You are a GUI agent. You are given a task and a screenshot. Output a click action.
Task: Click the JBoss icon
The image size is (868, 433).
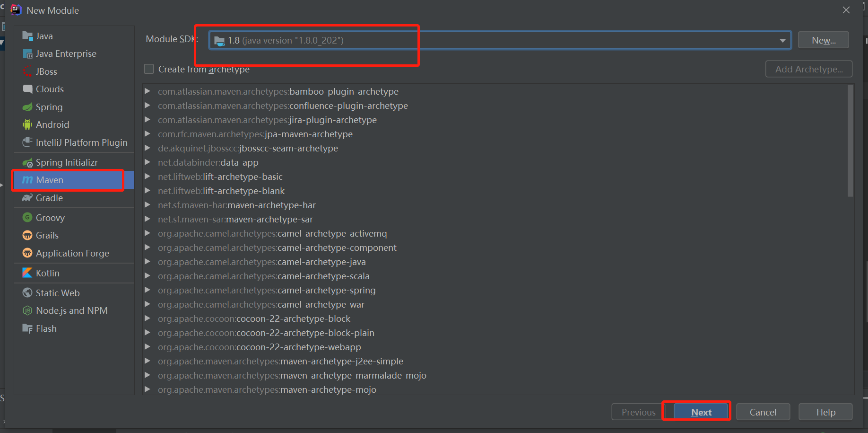pos(27,71)
